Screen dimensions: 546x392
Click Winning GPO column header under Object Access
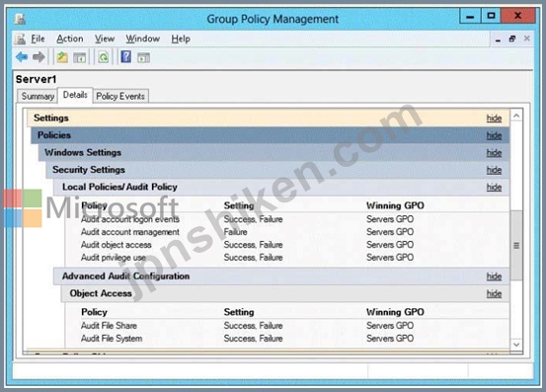click(395, 312)
